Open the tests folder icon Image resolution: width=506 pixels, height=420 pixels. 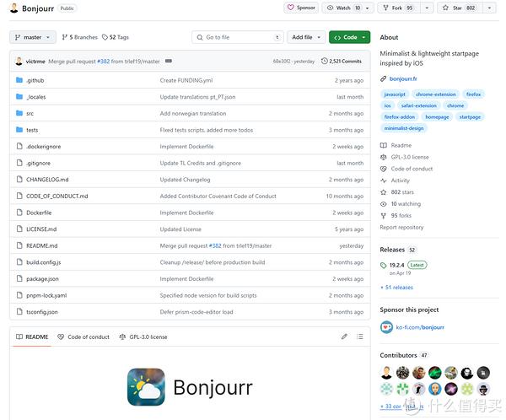[x=19, y=130]
